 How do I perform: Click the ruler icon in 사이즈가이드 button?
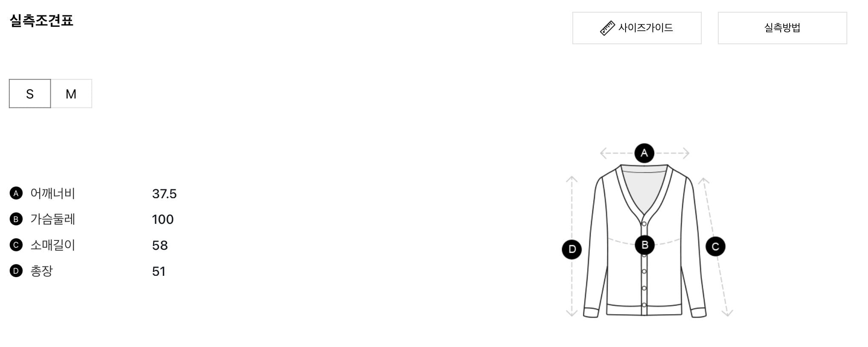click(607, 28)
